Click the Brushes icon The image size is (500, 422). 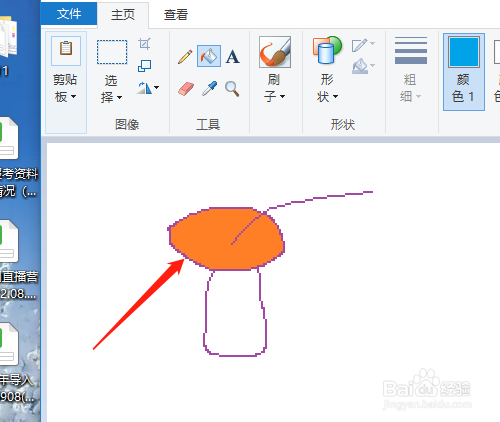pyautogui.click(x=275, y=52)
